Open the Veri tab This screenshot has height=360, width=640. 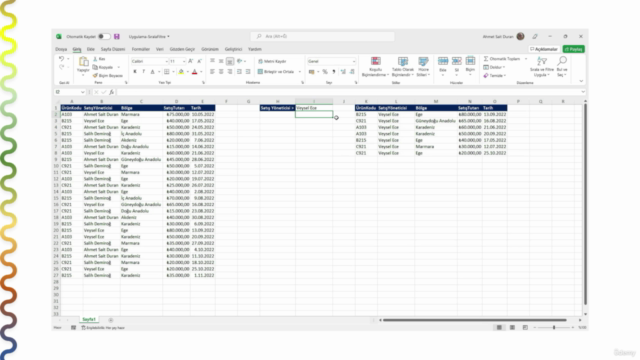[160, 49]
